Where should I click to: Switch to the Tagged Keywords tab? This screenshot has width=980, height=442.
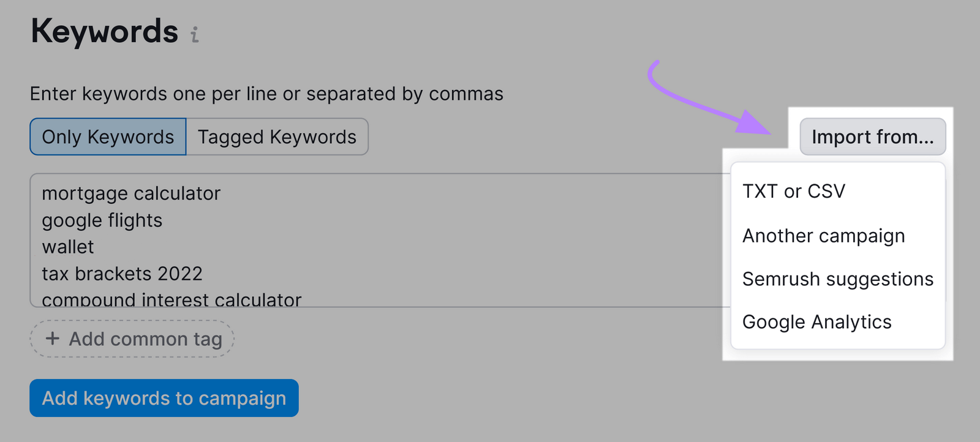[276, 137]
